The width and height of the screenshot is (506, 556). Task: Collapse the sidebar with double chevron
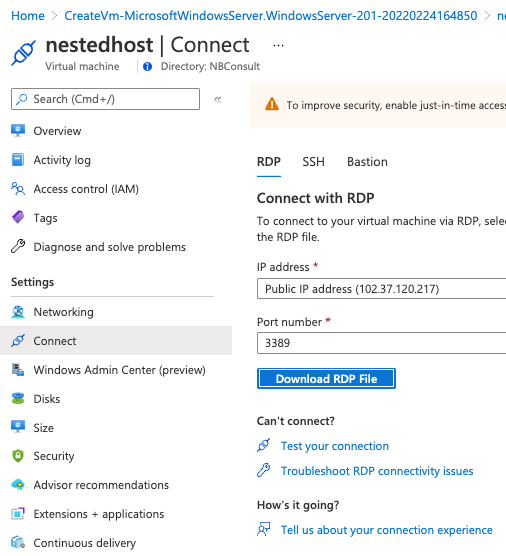coord(217,99)
